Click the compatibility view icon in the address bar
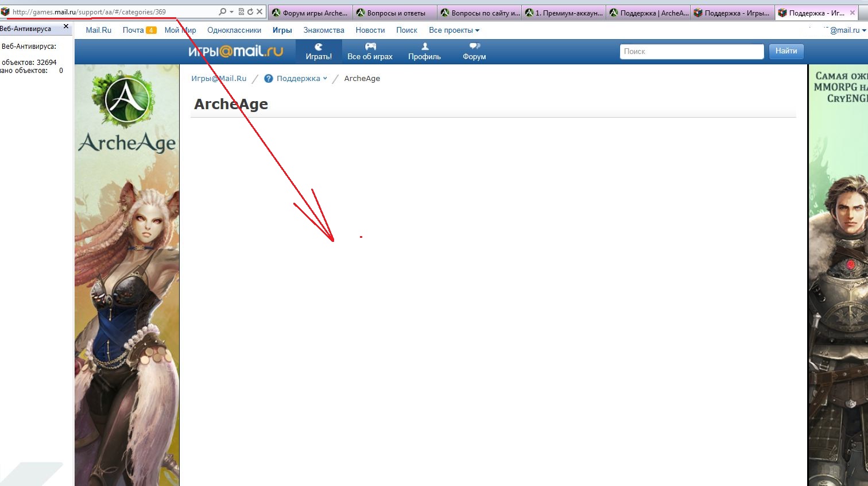Image resolution: width=868 pixels, height=486 pixels. pos(241,11)
